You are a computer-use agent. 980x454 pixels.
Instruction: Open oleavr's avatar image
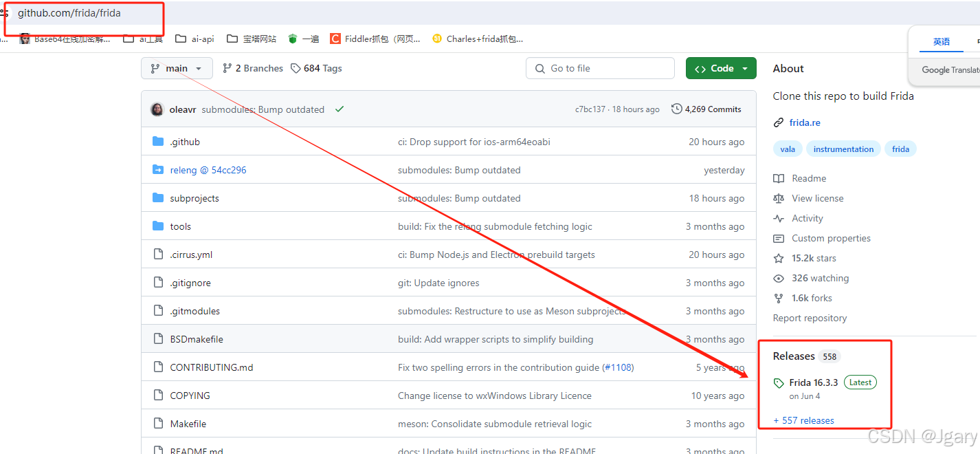157,109
